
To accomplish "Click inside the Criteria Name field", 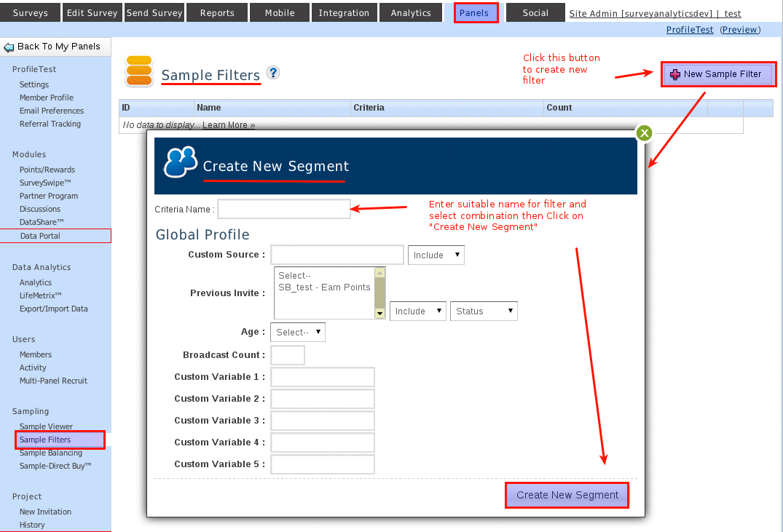I will coord(283,209).
